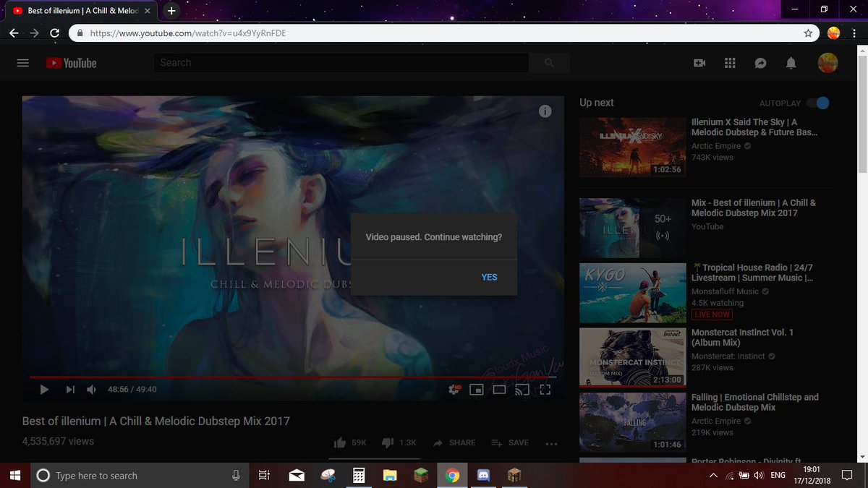
Task: Click the LIVE NOW badge
Action: coord(712,314)
